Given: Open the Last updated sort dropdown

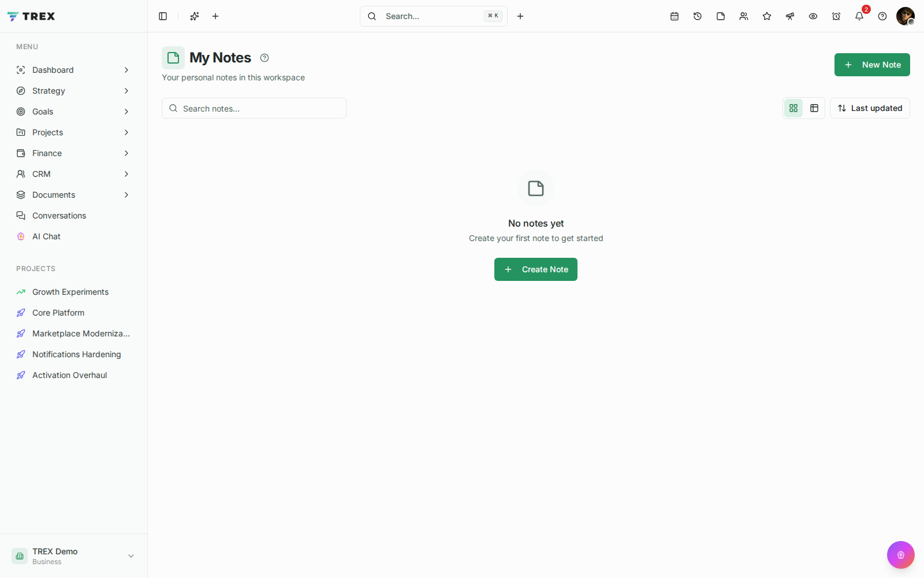Looking at the screenshot, I should (870, 108).
